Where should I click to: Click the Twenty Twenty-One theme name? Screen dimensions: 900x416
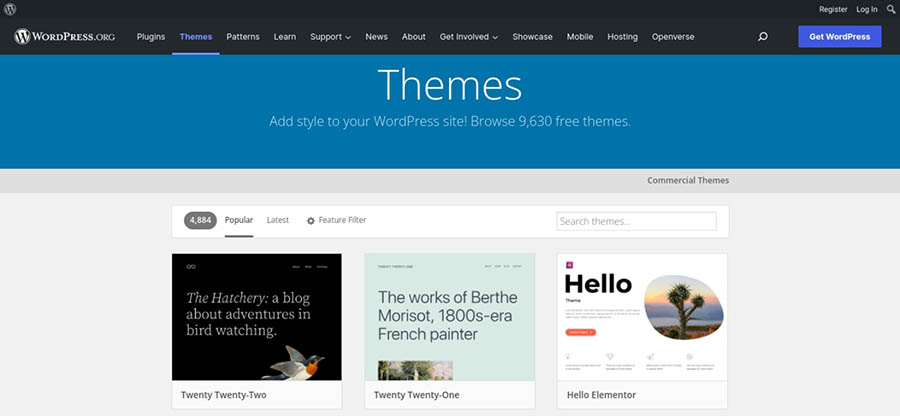[x=416, y=395]
